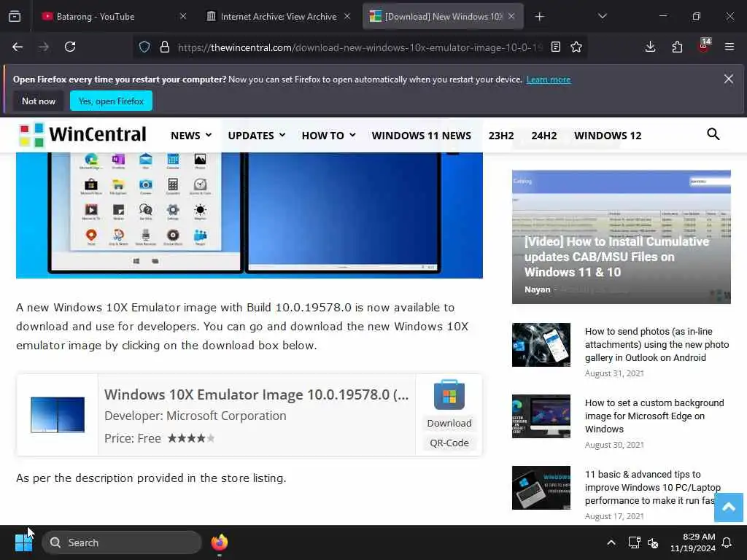
Task: Click the star rating in store box
Action: coord(191,438)
